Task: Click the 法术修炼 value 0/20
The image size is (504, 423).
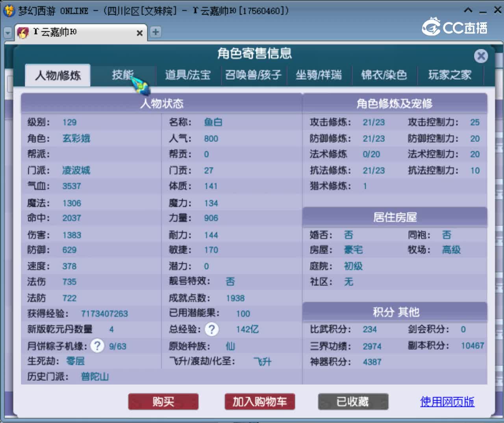Action: click(371, 154)
